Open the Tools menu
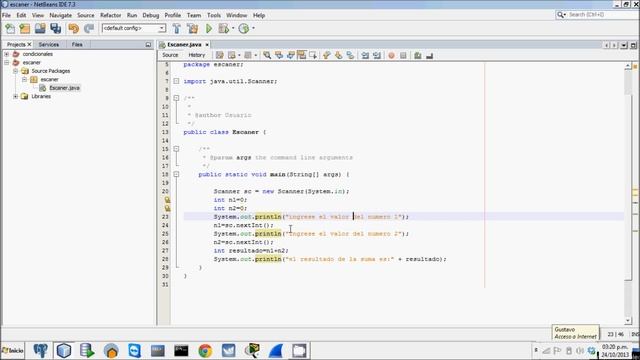Image resolution: width=640 pixels, height=360 pixels. point(214,15)
